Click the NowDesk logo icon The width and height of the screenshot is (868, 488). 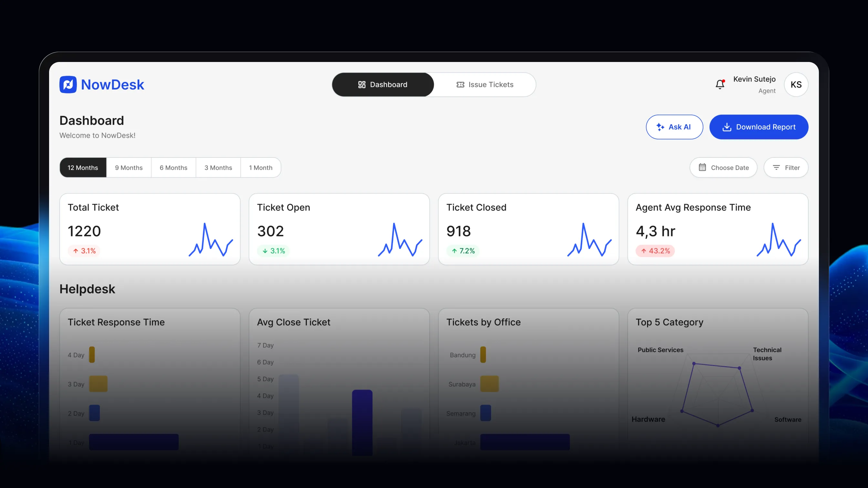[x=68, y=85]
